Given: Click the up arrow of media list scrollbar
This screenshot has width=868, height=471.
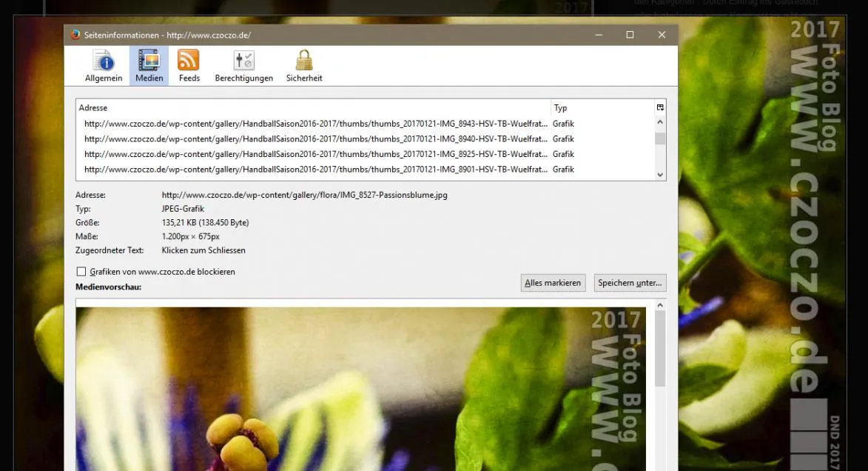Looking at the screenshot, I should [660, 122].
